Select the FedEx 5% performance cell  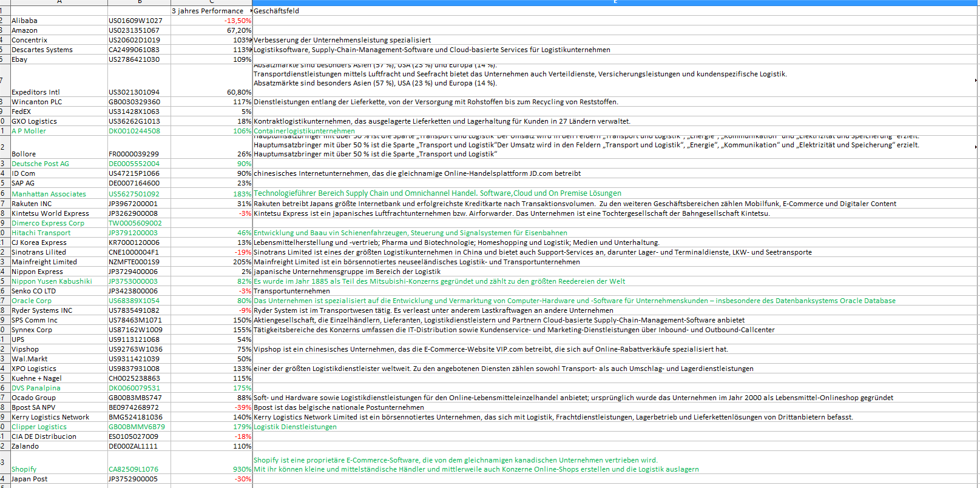(211, 112)
